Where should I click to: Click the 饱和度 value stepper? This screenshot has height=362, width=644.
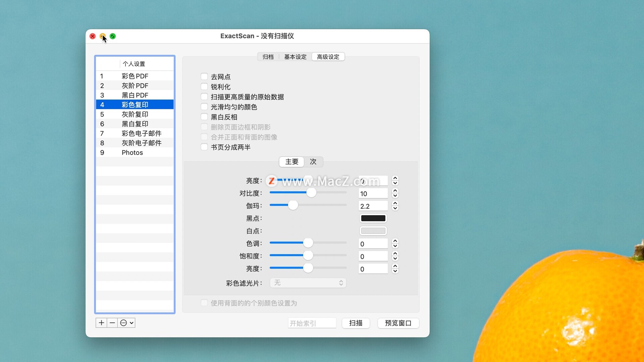(395, 256)
